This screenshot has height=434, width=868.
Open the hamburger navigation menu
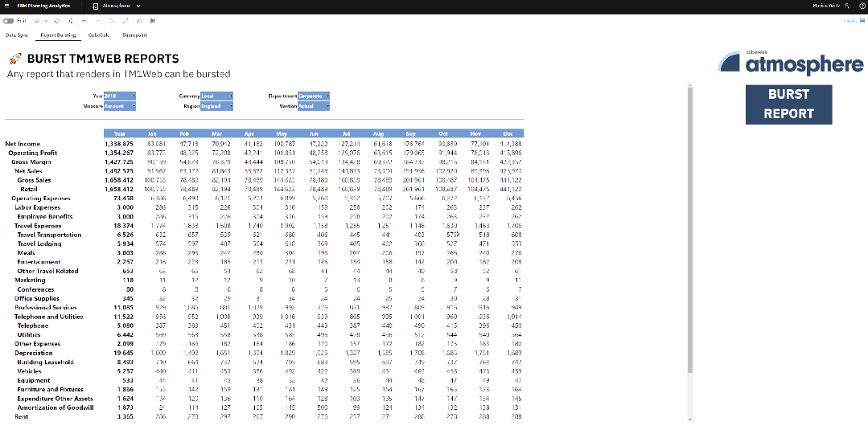(x=7, y=6)
